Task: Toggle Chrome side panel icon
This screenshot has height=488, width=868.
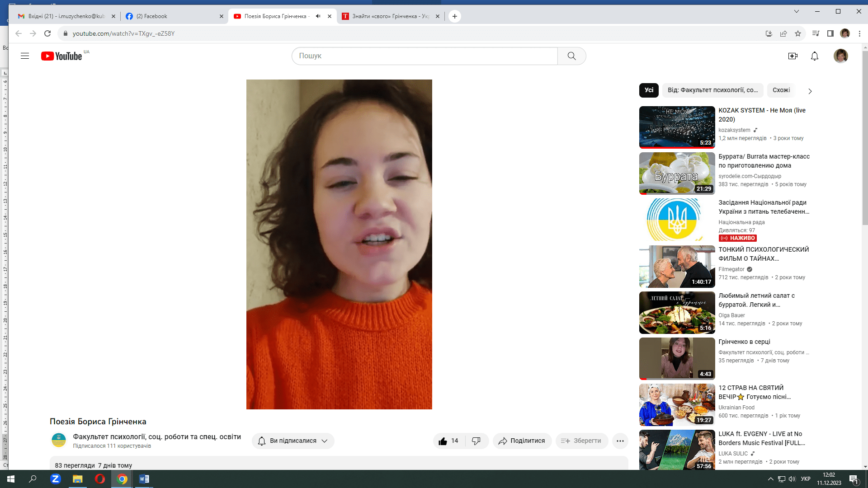Action: [830, 33]
